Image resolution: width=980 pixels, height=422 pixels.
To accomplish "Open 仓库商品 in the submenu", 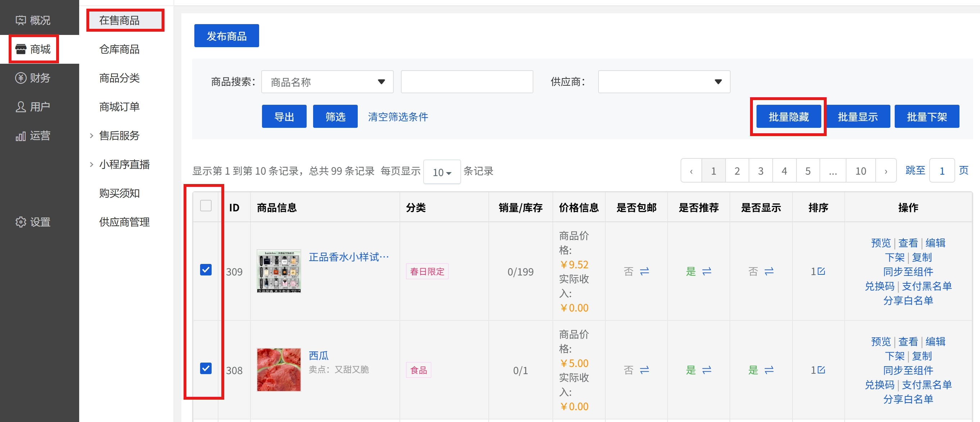I will click(x=119, y=49).
